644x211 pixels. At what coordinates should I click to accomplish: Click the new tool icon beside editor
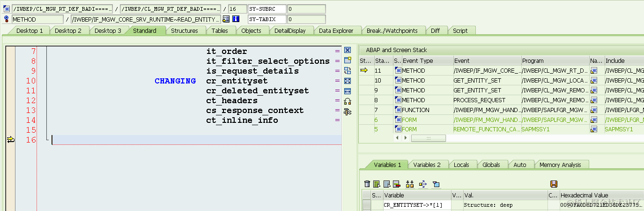[348, 60]
